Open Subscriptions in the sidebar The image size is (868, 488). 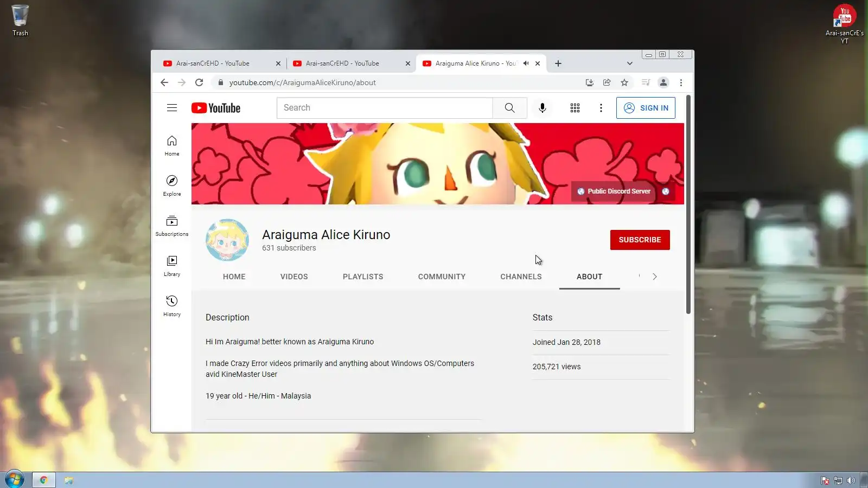pos(172,226)
